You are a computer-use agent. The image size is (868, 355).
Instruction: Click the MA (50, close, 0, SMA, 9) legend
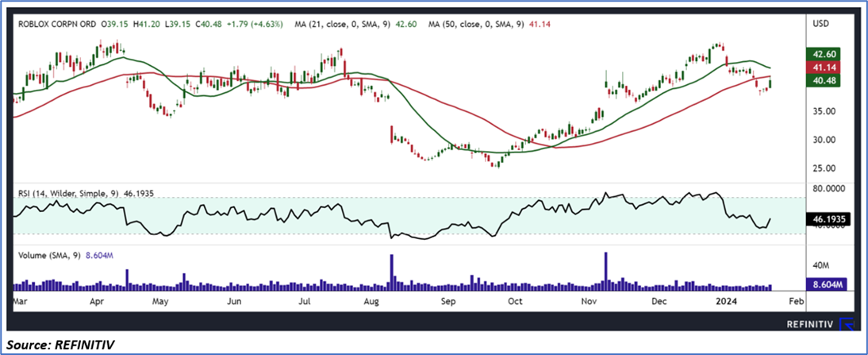478,25
